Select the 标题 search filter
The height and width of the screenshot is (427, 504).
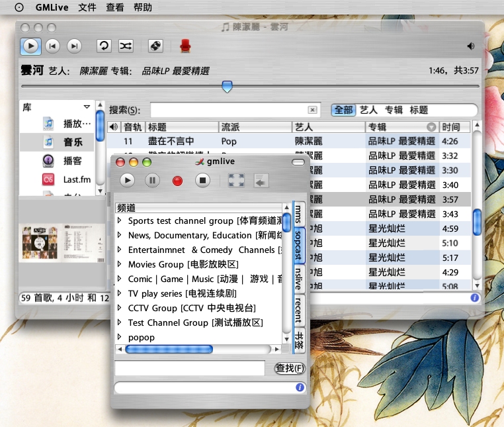419,110
